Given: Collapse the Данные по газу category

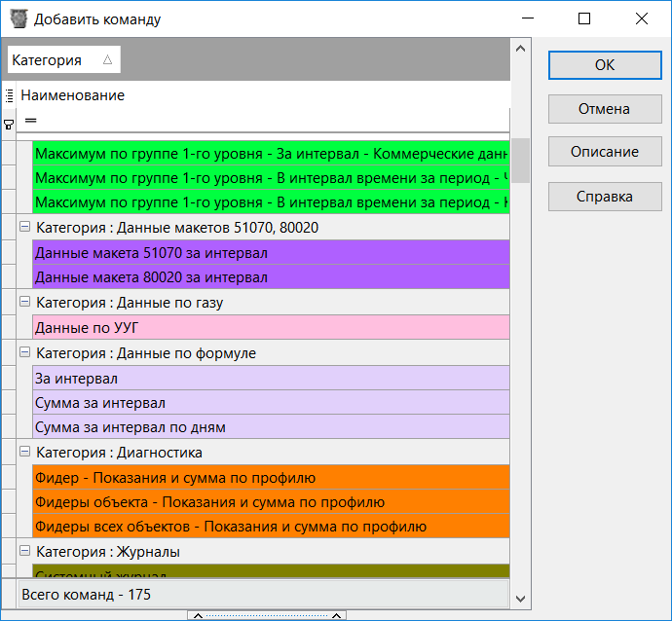Looking at the screenshot, I should coord(25,303).
